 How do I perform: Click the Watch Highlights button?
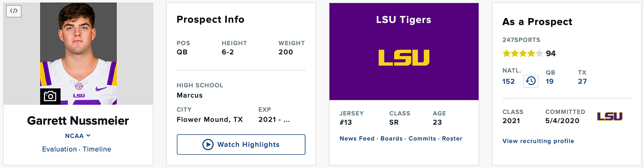pyautogui.click(x=241, y=145)
